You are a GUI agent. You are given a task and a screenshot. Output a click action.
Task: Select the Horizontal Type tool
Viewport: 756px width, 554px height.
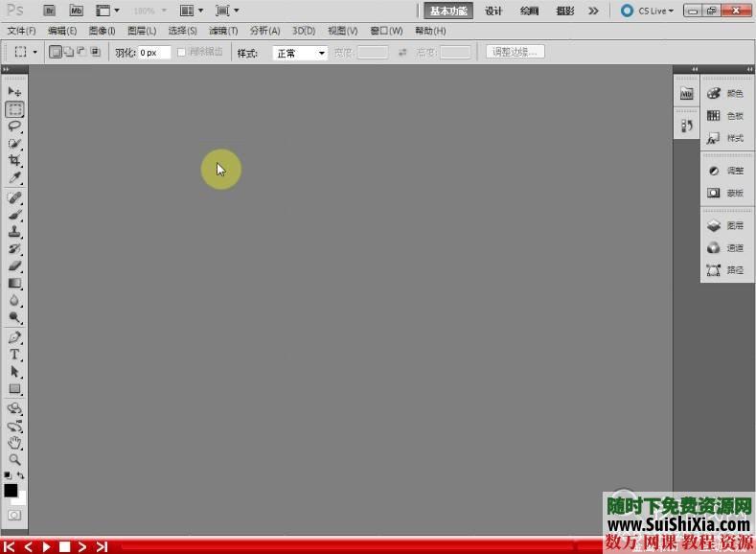pos(14,355)
